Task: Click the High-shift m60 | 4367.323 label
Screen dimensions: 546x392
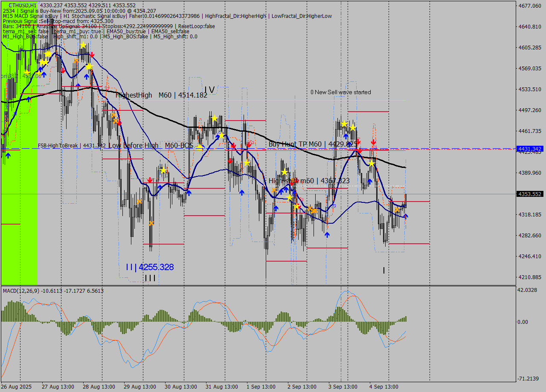Action: click(309, 181)
